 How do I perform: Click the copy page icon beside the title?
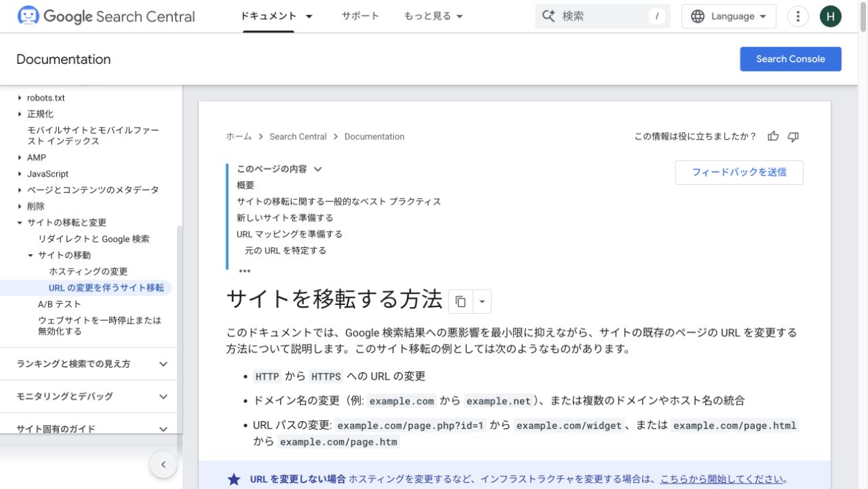pos(460,301)
